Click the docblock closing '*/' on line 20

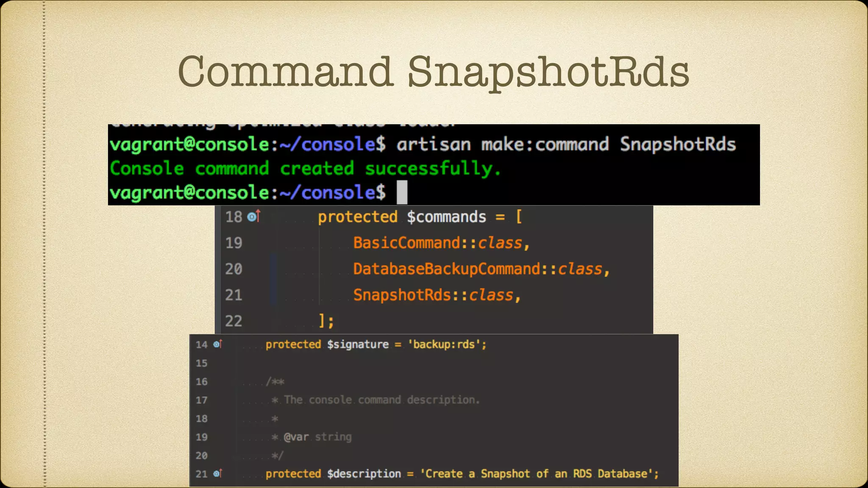click(278, 455)
